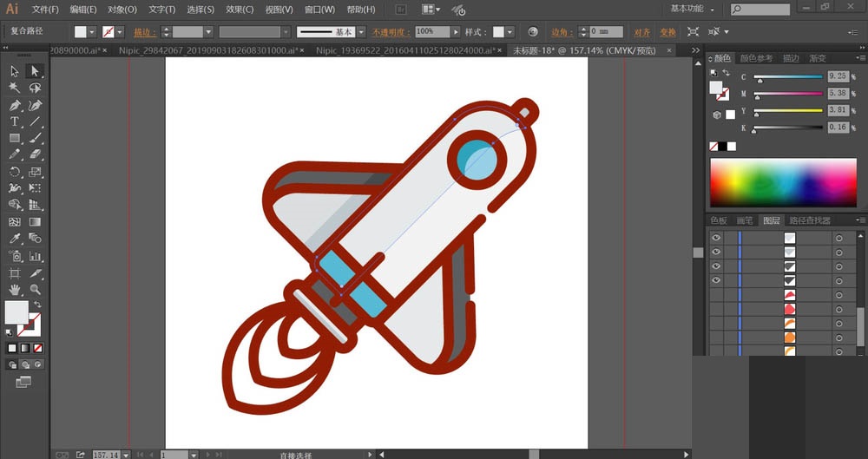Screen dimensions: 868x459
Task: Open the stroke weight dropdown
Action: 208,32
